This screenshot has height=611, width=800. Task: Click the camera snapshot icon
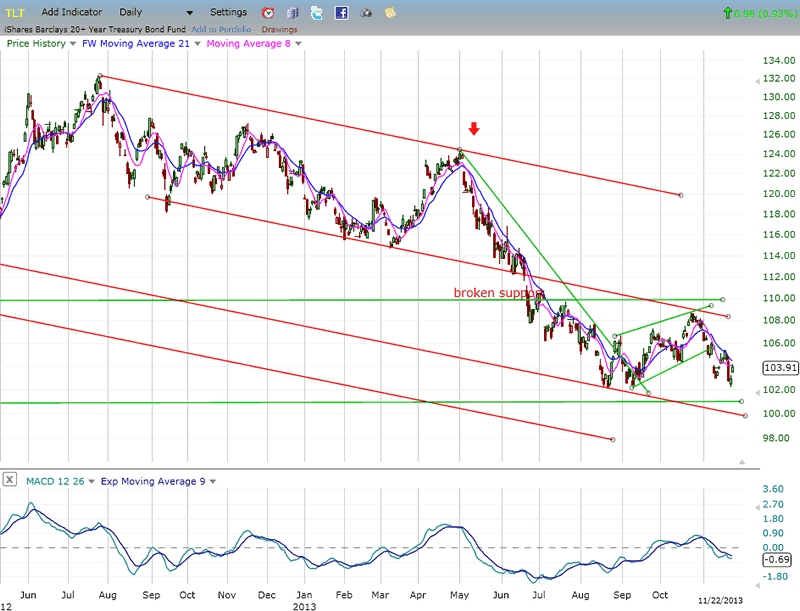(x=366, y=13)
